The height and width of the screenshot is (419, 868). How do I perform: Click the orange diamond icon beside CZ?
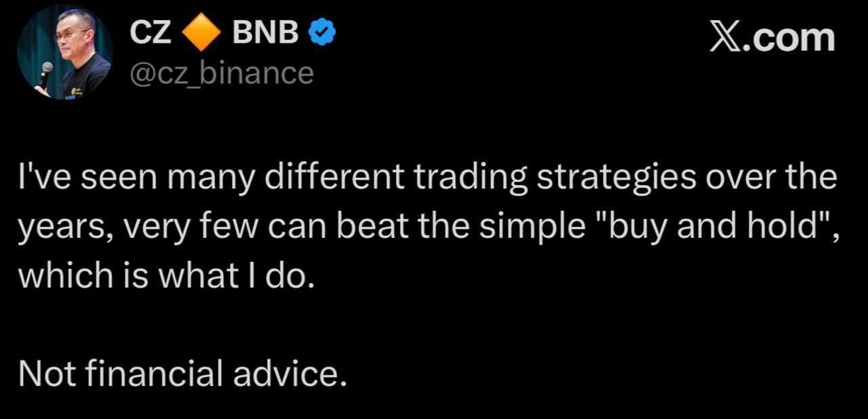(x=201, y=33)
